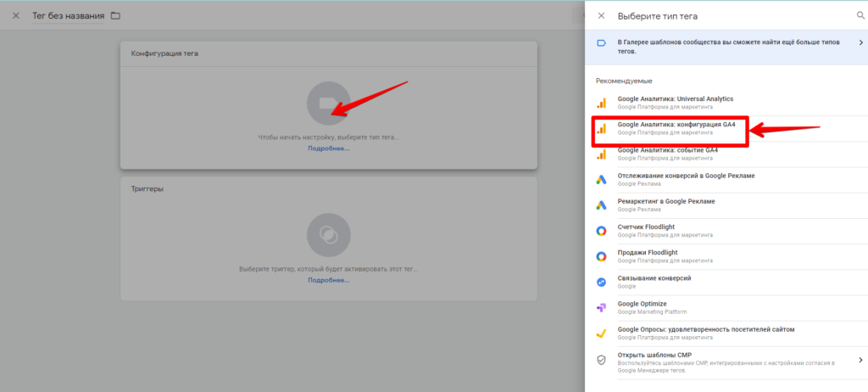Click the Universal Analytics bar chart icon
This screenshot has height=392, width=868.
[x=601, y=103]
